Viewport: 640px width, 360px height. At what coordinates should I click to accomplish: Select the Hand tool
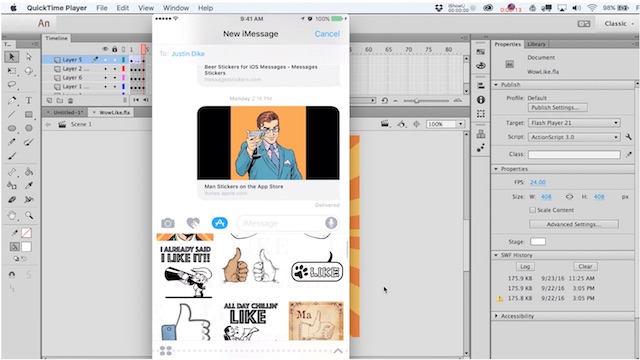[12, 215]
